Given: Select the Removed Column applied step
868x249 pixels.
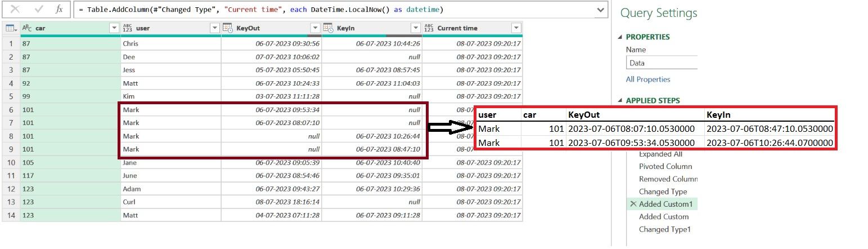Looking at the screenshot, I should click(668, 179).
